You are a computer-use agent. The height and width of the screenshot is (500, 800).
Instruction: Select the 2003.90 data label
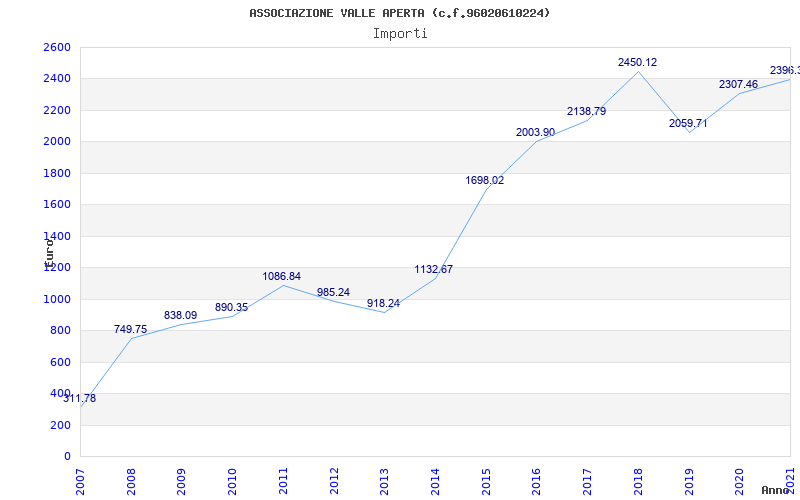click(535, 133)
